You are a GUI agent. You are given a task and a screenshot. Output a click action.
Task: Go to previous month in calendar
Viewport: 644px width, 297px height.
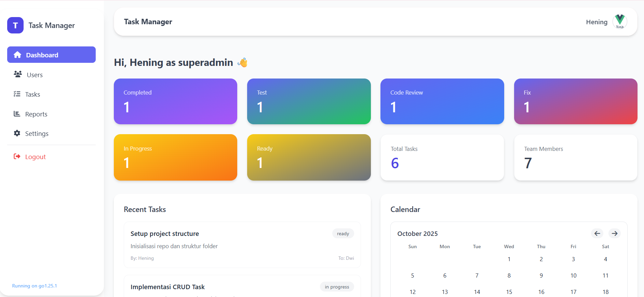[x=597, y=234]
